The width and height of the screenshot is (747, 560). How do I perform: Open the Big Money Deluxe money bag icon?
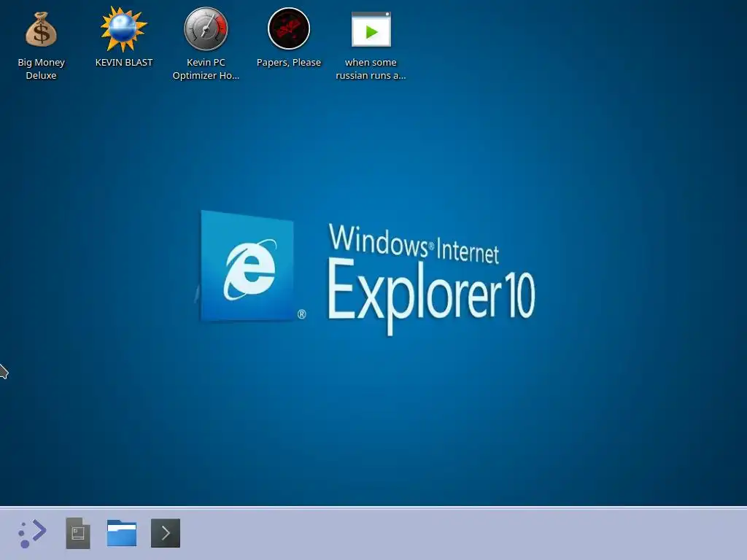coord(41,29)
